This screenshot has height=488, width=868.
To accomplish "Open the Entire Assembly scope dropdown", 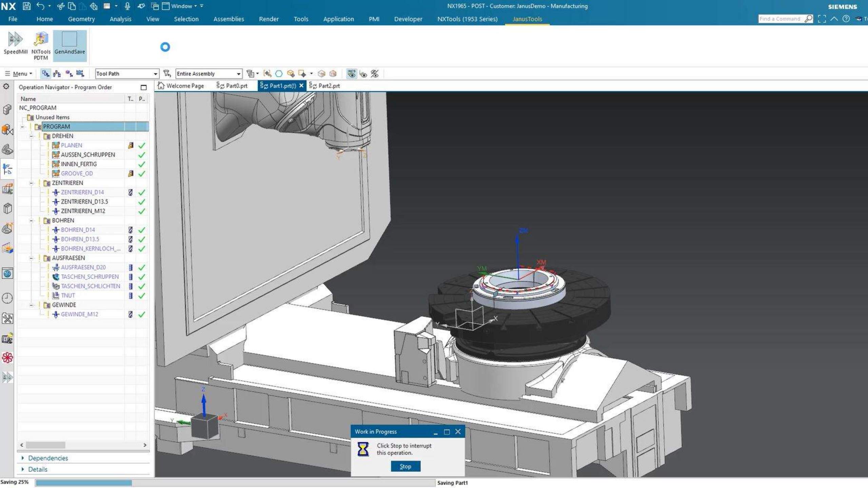I will tap(209, 74).
